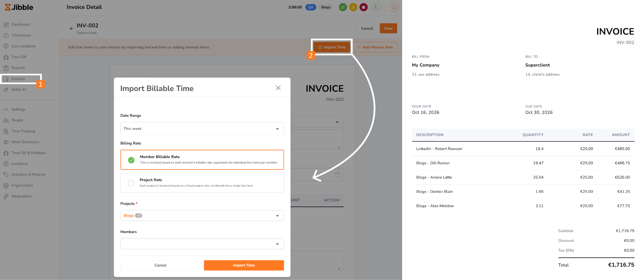
Task: Click 'LinkedIn - Robert Rawson' line item
Action: point(439,149)
